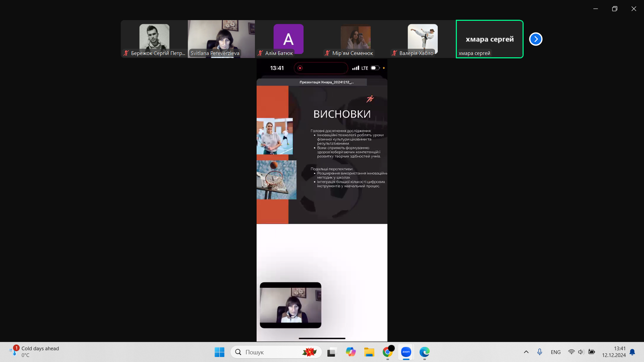The image size is (644, 362).
Task: Open Task View on taskbar
Action: (x=332, y=352)
